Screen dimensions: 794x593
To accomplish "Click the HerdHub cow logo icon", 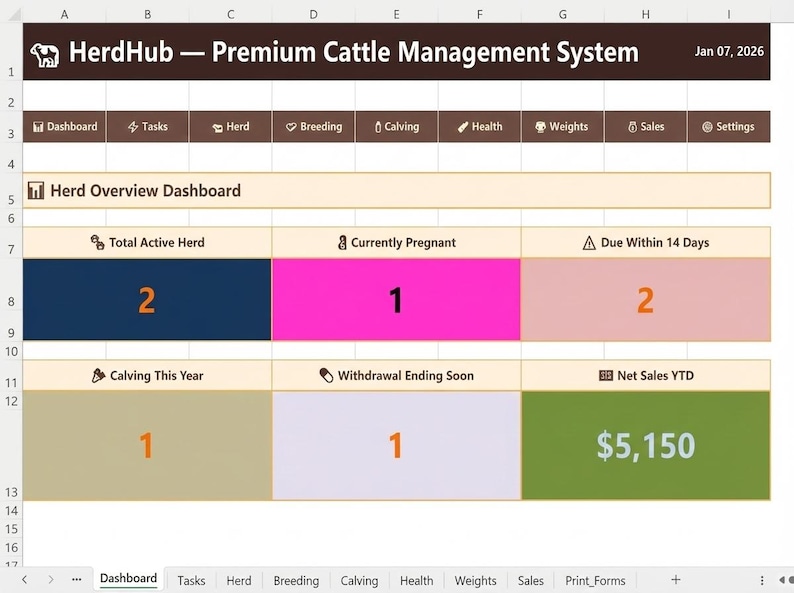I will tap(45, 54).
